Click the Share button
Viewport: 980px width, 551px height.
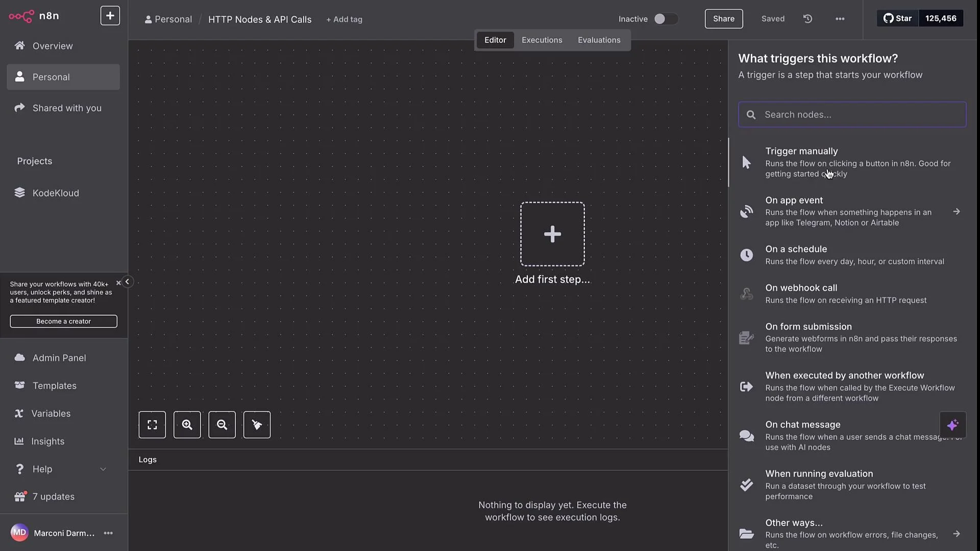[x=724, y=19]
